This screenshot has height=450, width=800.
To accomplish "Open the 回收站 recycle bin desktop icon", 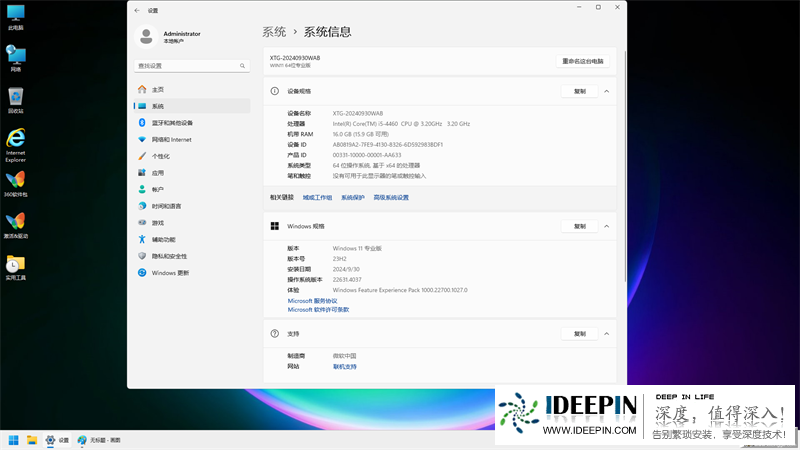I will [15, 100].
